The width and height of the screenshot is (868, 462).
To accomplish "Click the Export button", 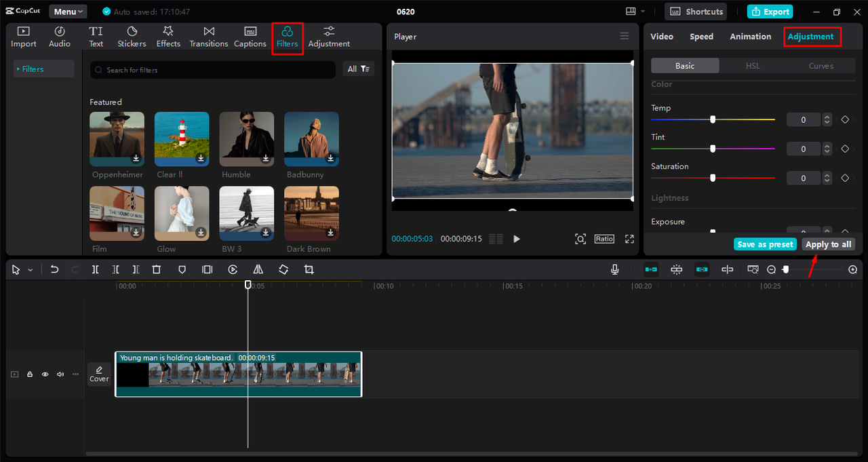I will click(x=770, y=12).
